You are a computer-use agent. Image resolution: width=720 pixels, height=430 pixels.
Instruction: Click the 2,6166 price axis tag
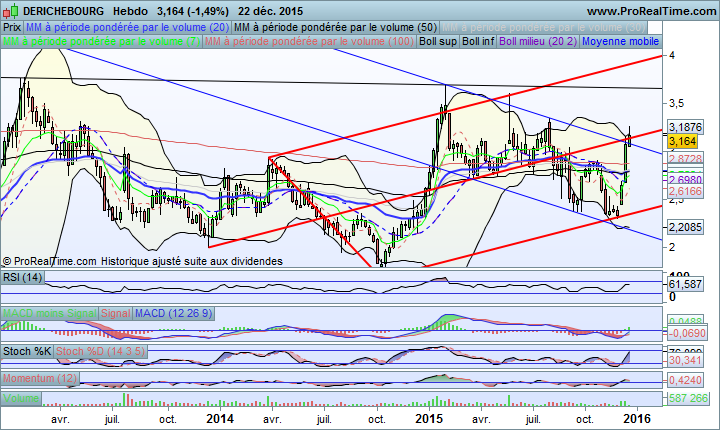pyautogui.click(x=686, y=191)
